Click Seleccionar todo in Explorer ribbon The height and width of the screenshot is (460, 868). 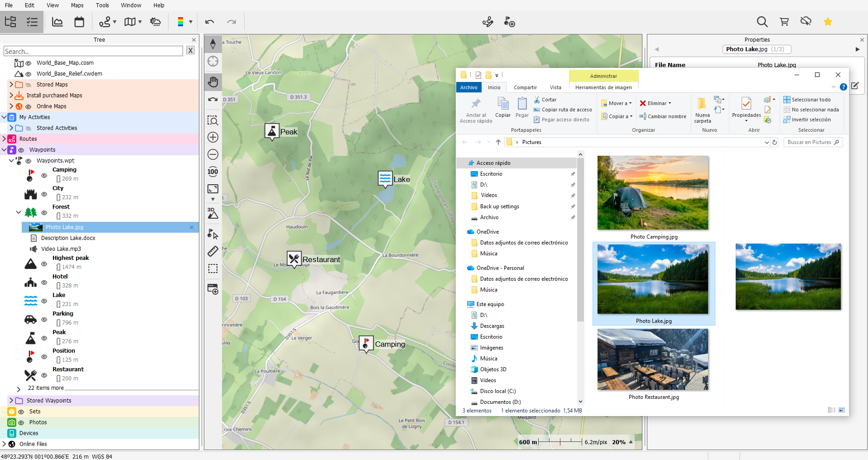(807, 100)
